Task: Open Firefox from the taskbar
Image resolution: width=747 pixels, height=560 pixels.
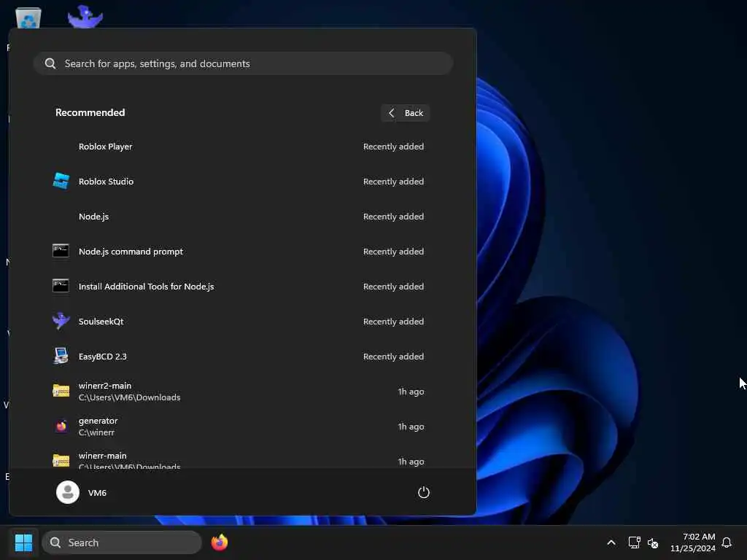Action: point(219,542)
